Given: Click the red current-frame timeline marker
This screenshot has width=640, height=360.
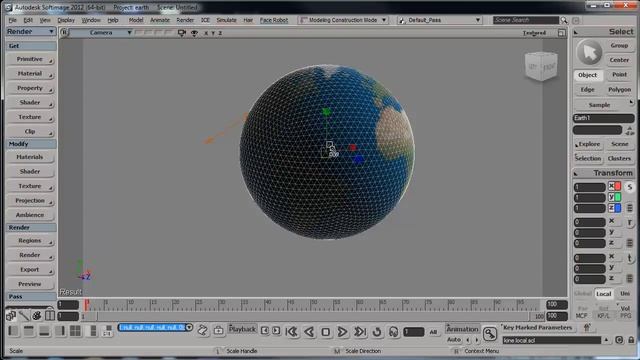Looking at the screenshot, I should click(x=87, y=304).
